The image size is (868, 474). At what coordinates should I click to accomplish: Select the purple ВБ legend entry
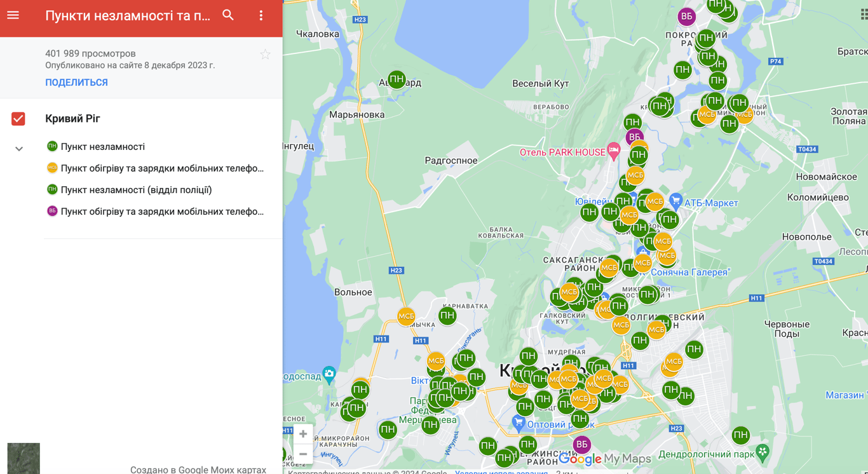coord(161,212)
